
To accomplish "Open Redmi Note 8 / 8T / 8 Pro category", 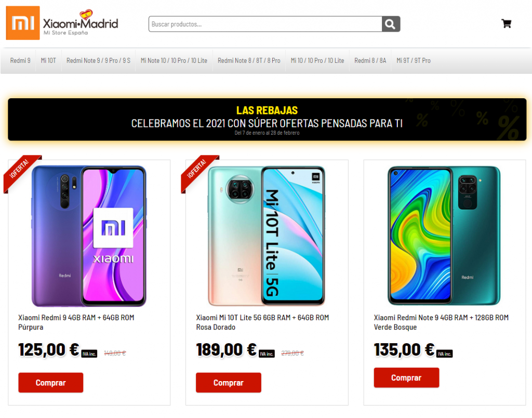I will click(x=249, y=60).
